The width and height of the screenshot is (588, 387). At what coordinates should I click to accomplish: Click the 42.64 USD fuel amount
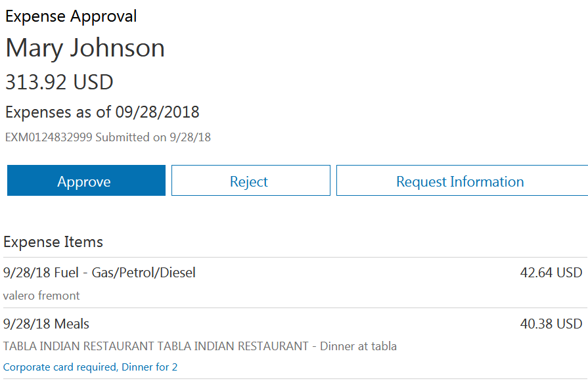[x=551, y=272]
